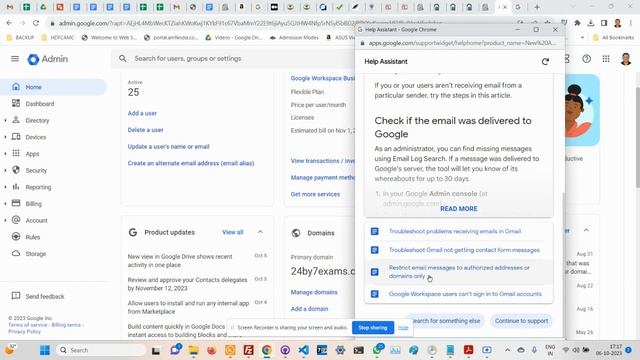
Task: Open Storage cloud icon in sidebar
Action: point(16,253)
